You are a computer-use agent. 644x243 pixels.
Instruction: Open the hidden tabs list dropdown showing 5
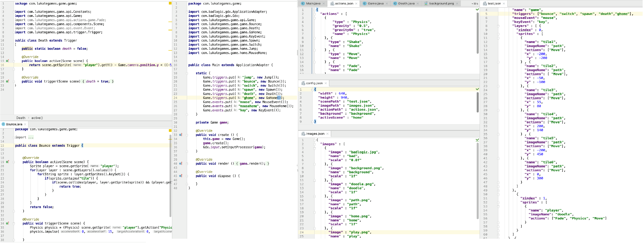475,4
